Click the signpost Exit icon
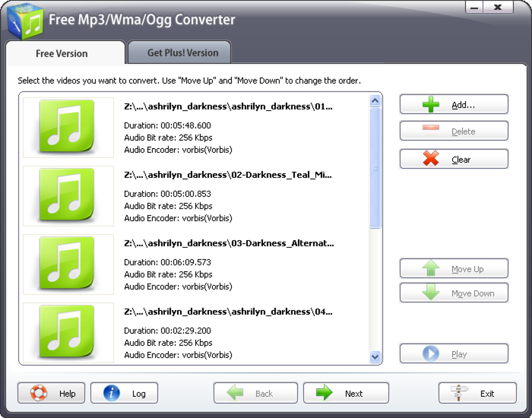532x418 pixels. click(459, 393)
